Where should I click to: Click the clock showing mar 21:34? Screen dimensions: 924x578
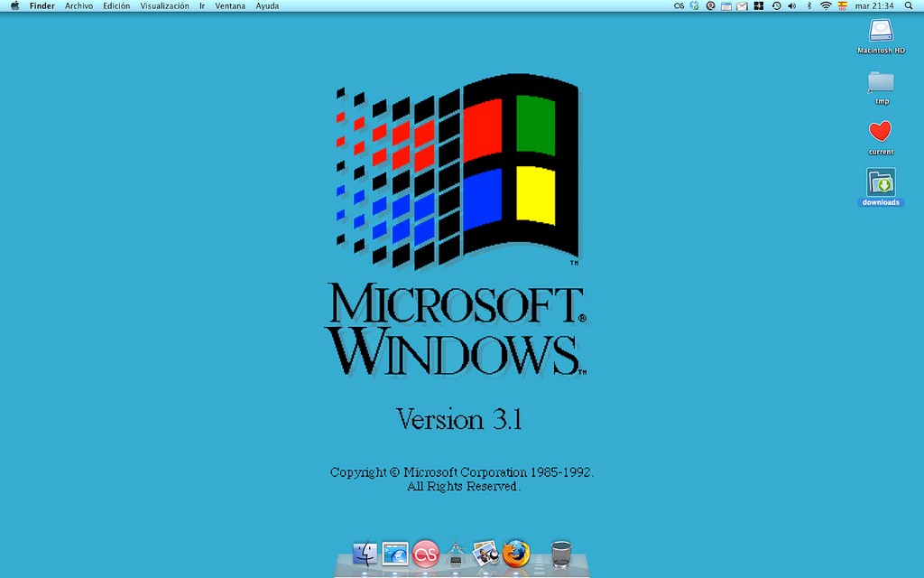tap(874, 6)
